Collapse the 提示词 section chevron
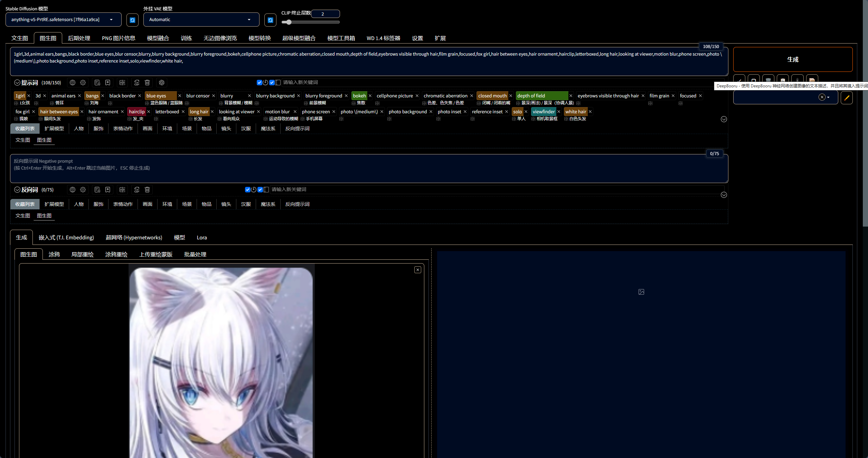This screenshot has height=458, width=868. pos(17,83)
